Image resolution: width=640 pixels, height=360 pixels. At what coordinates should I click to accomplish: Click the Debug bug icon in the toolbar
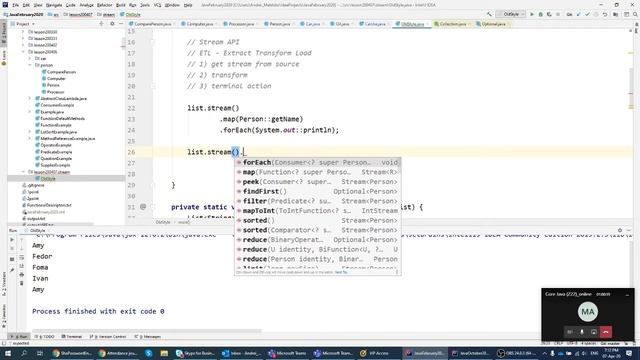pos(540,14)
